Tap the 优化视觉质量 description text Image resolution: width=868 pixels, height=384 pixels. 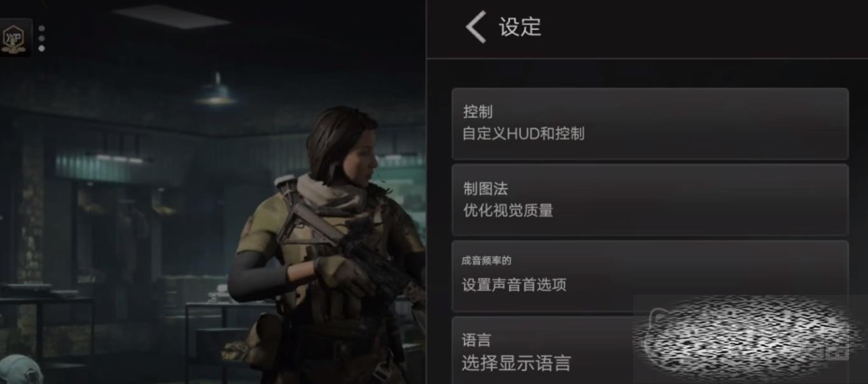pyautogui.click(x=508, y=210)
